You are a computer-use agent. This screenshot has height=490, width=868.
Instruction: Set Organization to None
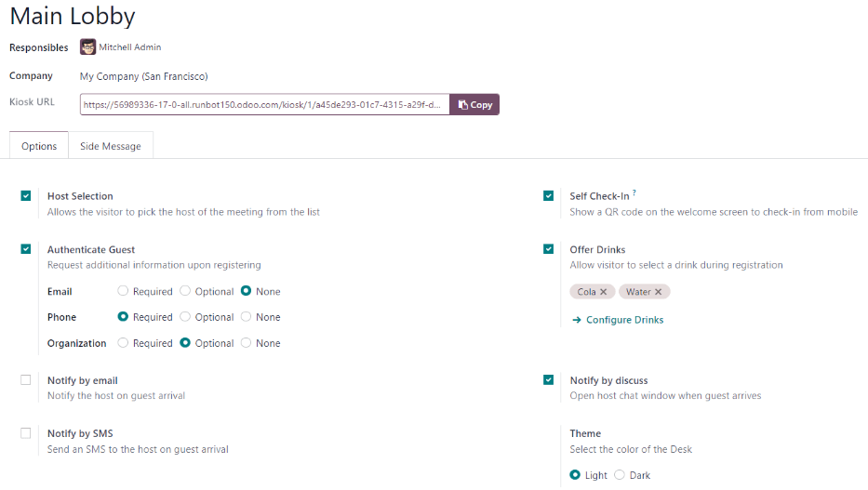(247, 343)
